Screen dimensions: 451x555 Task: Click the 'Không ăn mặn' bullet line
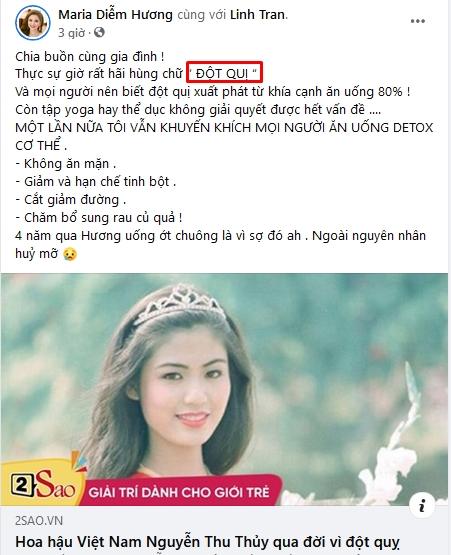coord(66,164)
